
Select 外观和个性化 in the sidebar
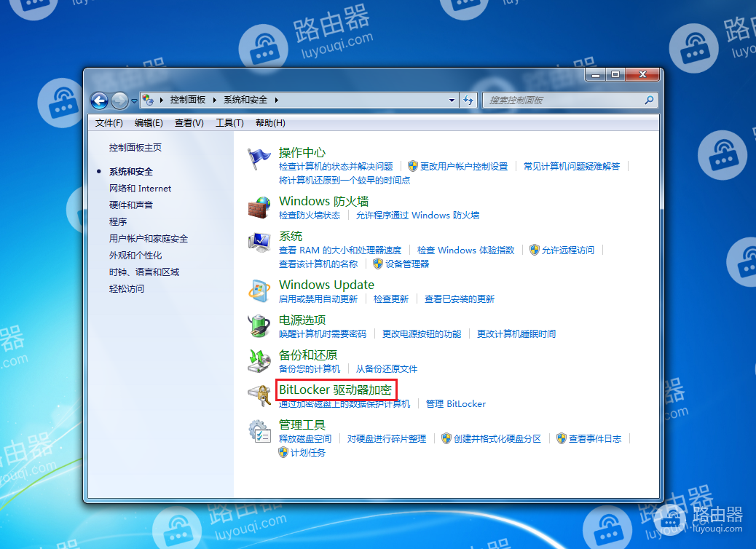pyautogui.click(x=135, y=256)
